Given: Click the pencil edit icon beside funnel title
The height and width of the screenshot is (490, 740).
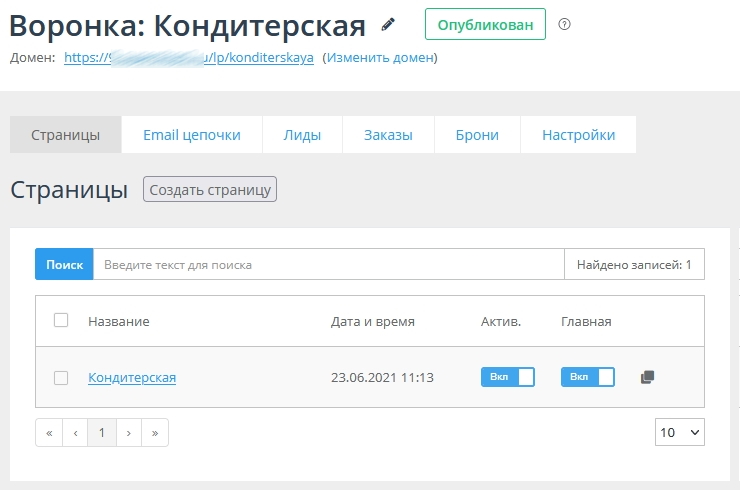Looking at the screenshot, I should (x=388, y=24).
